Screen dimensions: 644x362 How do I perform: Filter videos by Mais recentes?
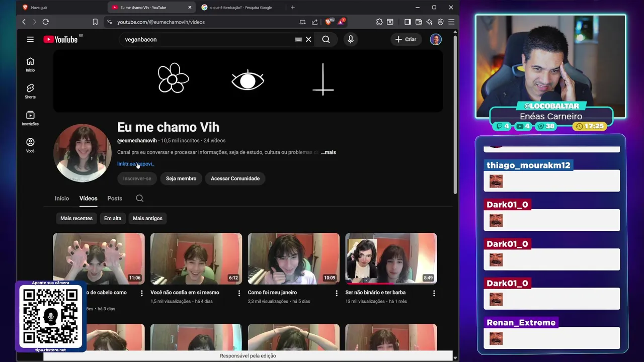pyautogui.click(x=76, y=218)
